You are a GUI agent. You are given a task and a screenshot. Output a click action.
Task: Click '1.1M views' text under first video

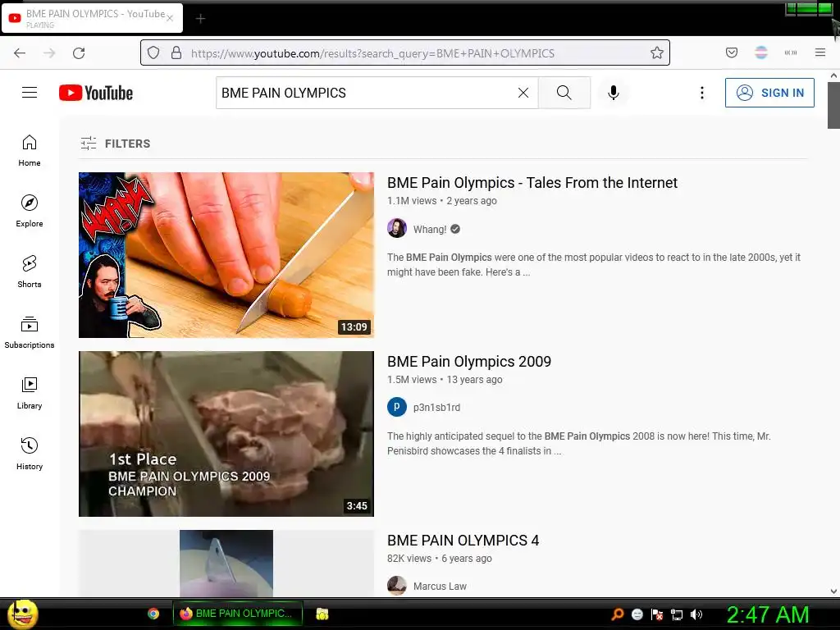412,201
